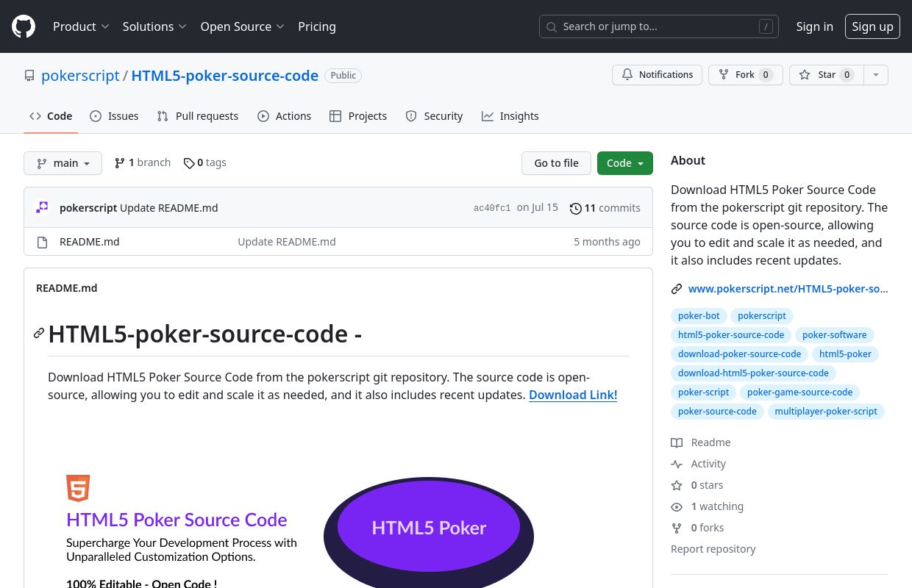This screenshot has height=588, width=912.
Task: Click the Sign in link
Action: click(x=814, y=26)
